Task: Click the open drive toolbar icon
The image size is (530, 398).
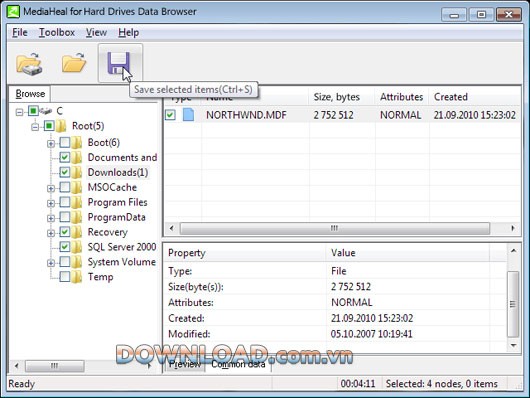Action: click(29, 64)
